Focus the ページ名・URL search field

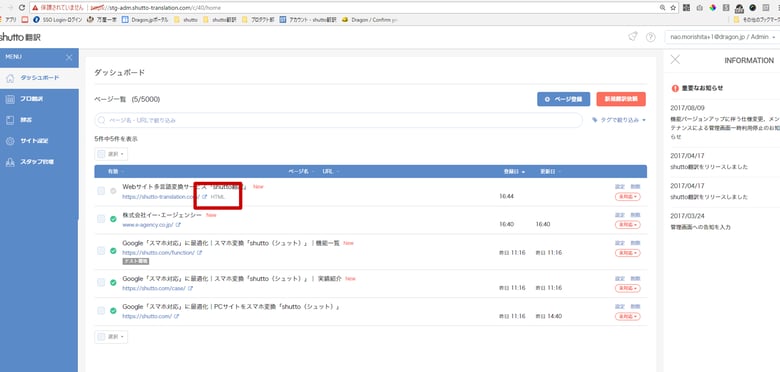(x=338, y=120)
